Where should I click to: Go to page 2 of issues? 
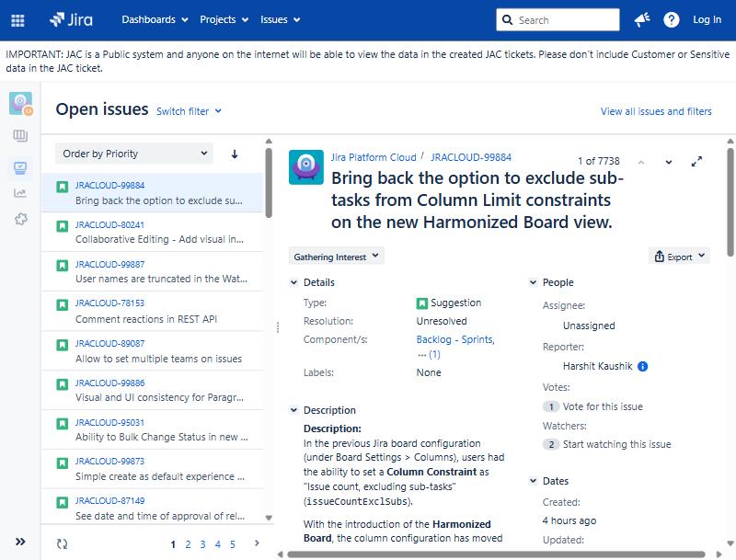[x=188, y=544]
